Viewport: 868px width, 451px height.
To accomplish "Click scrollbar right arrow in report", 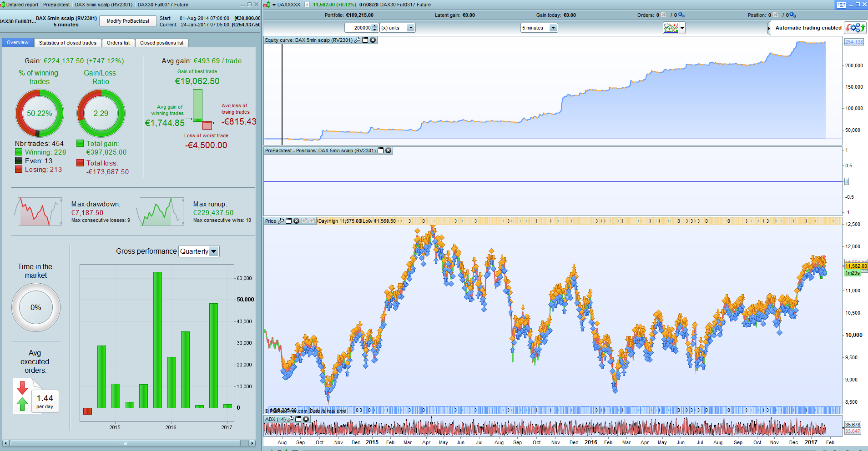I will [252, 443].
